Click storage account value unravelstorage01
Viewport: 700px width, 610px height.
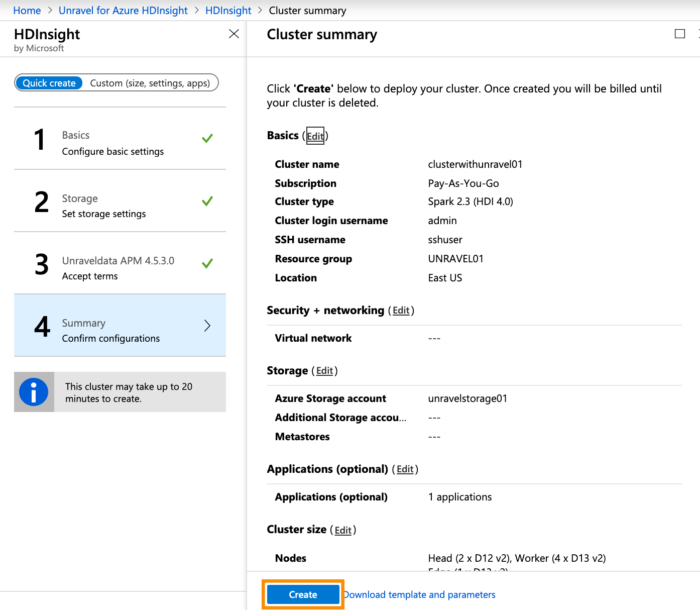click(x=468, y=398)
